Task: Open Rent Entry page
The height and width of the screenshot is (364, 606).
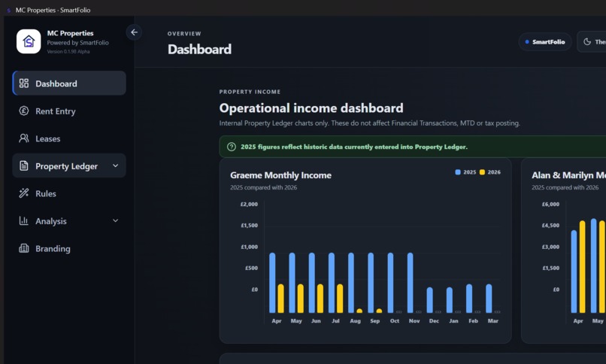Action: (x=69, y=111)
